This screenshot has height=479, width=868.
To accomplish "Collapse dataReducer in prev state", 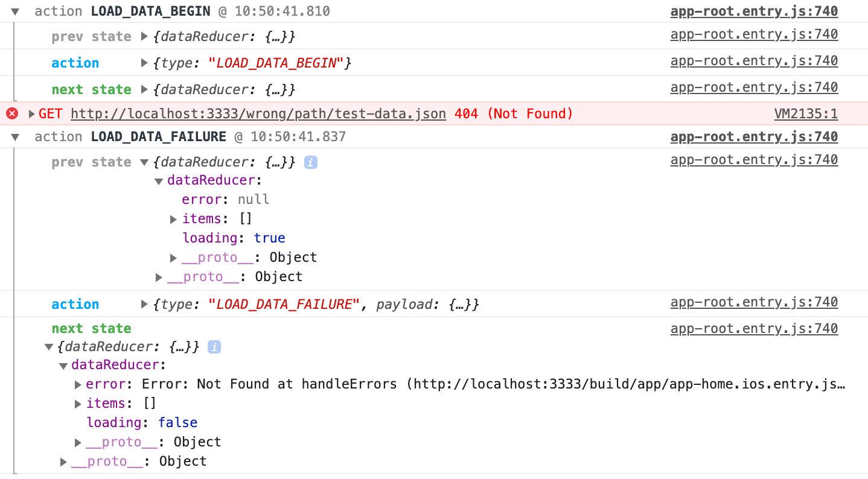I will coord(159,181).
